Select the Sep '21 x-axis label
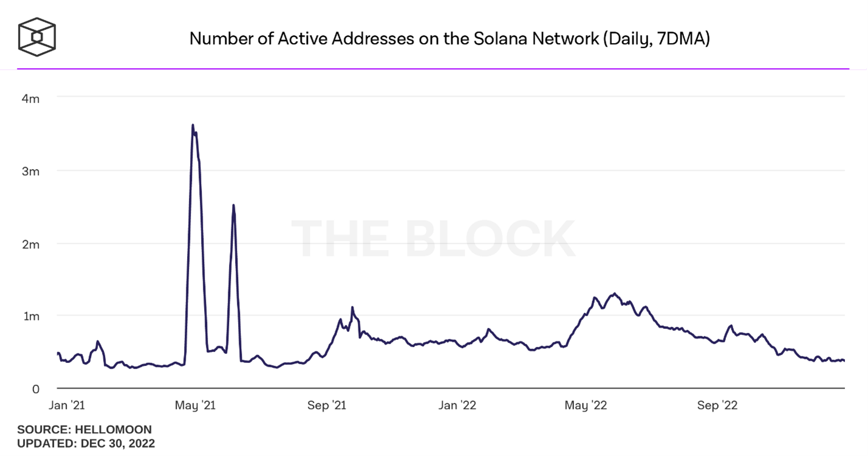The width and height of the screenshot is (868, 456). tap(326, 406)
